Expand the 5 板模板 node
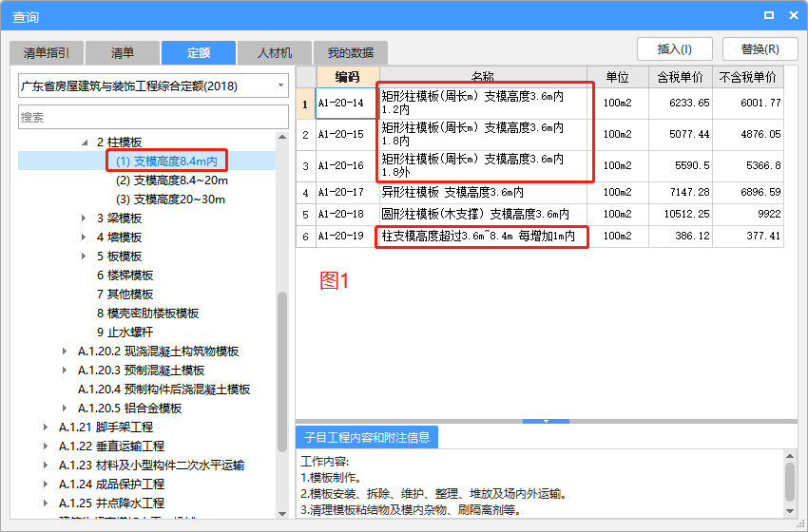808x532 pixels. pos(84,256)
